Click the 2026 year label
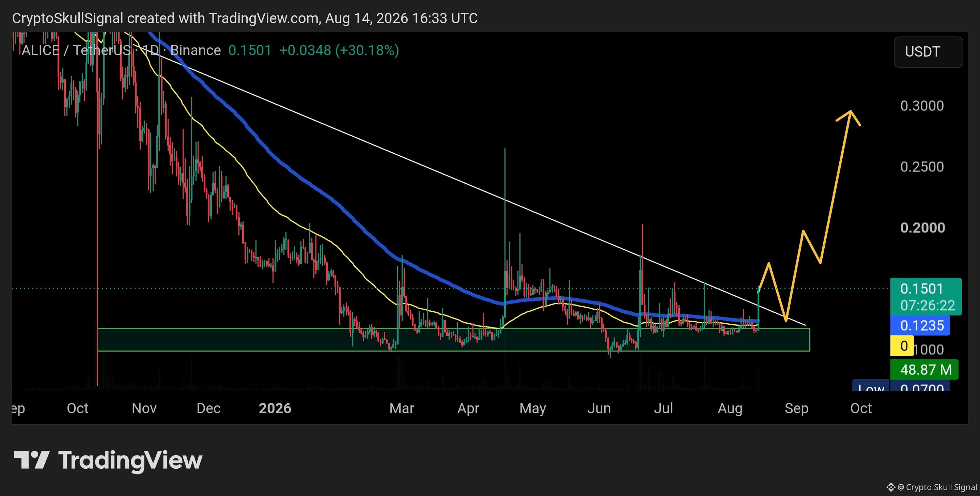 click(275, 408)
